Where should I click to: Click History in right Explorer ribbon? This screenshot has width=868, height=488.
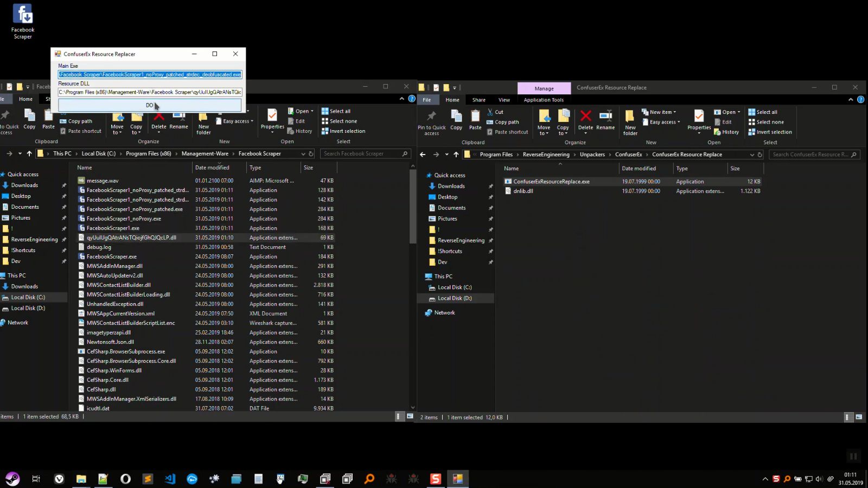pos(726,132)
